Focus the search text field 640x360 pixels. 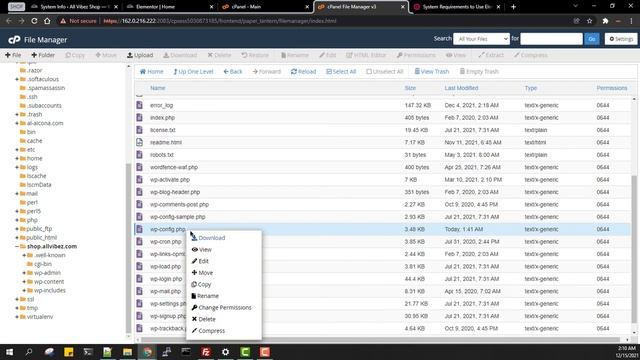coord(551,39)
